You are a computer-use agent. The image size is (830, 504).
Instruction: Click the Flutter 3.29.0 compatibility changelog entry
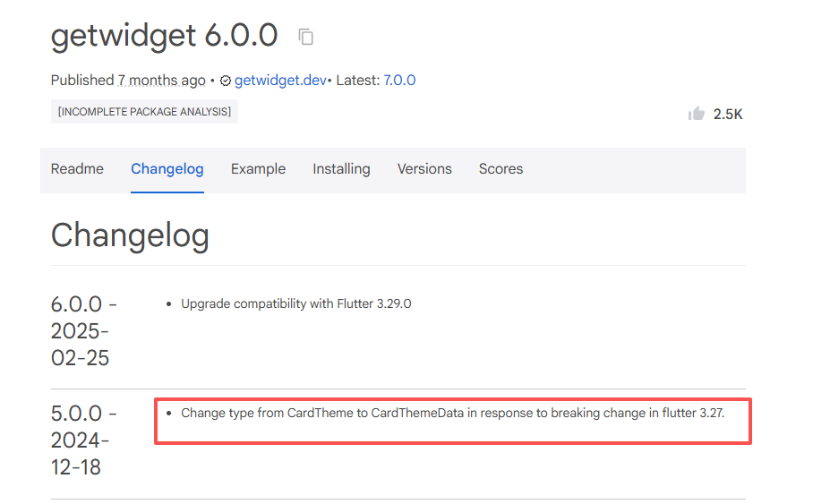(x=295, y=303)
